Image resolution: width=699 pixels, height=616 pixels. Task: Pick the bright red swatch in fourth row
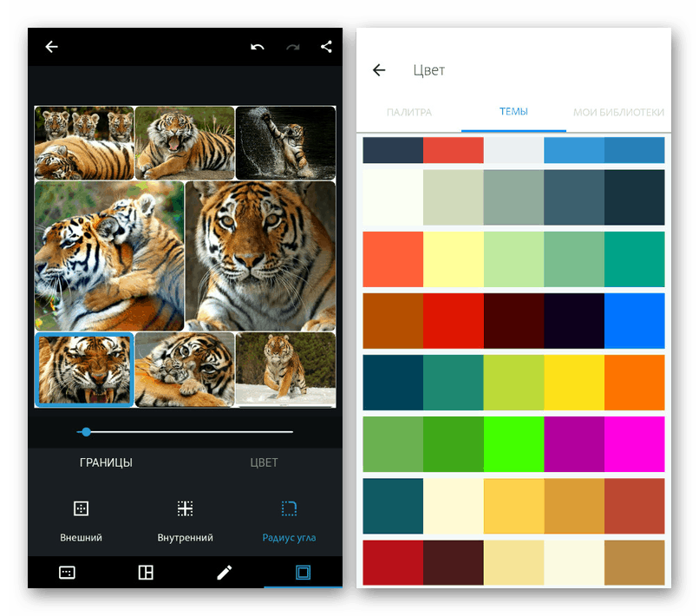(x=454, y=321)
